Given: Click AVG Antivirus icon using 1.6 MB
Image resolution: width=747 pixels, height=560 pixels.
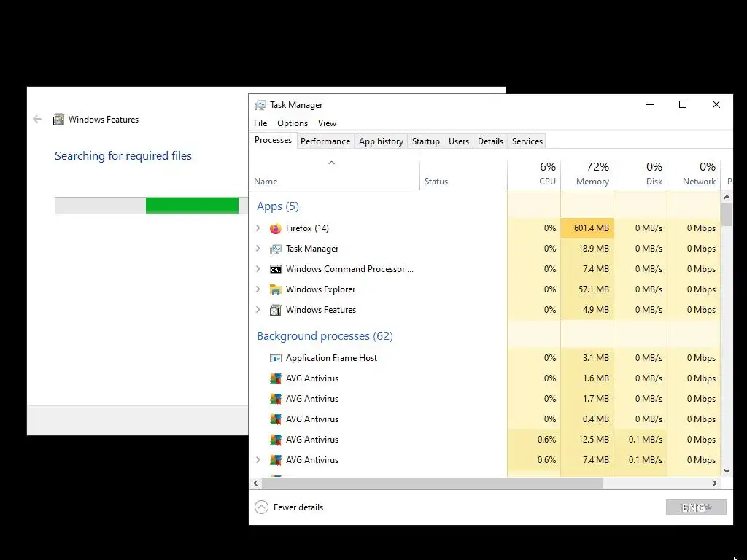Looking at the screenshot, I should [x=275, y=378].
